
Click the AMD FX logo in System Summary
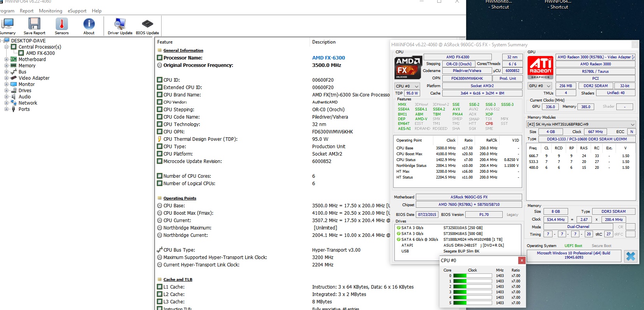(408, 68)
